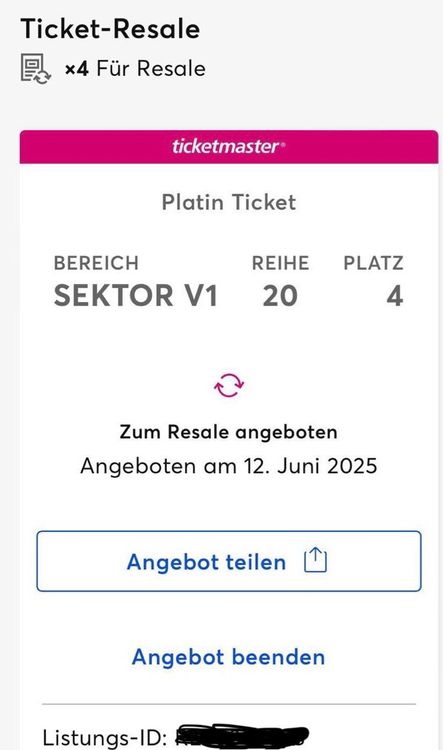Screen dimensions: 443x750
Task: Tap the Listungs-ID label
Action: (x=105, y=738)
